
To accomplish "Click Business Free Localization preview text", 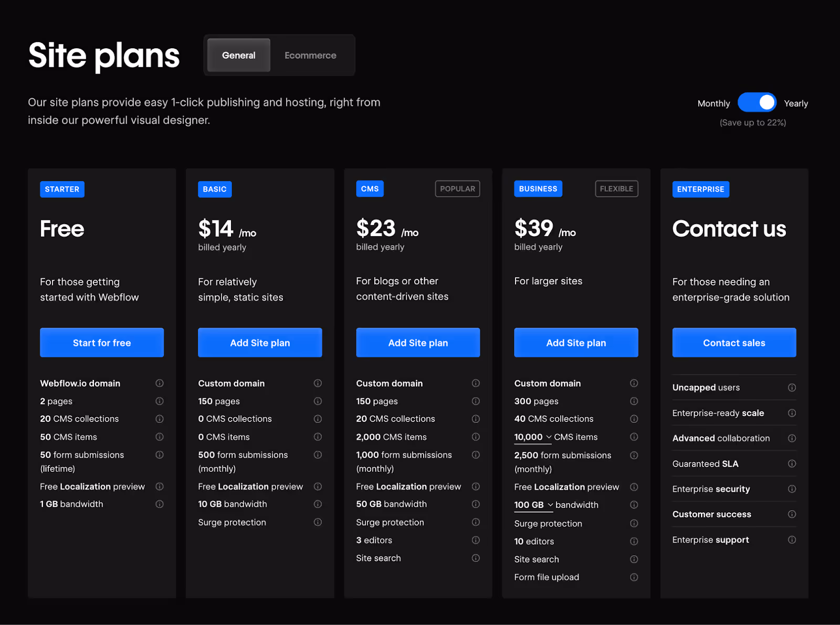I will pos(566,487).
